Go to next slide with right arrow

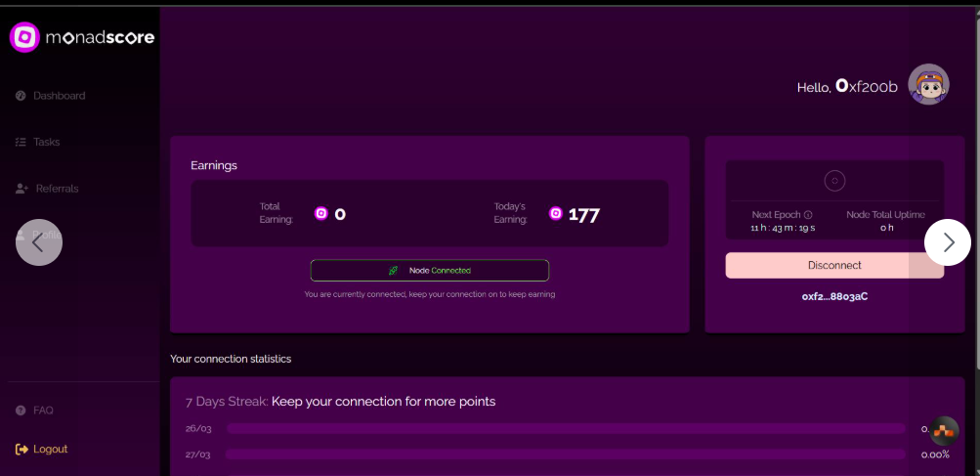point(948,242)
